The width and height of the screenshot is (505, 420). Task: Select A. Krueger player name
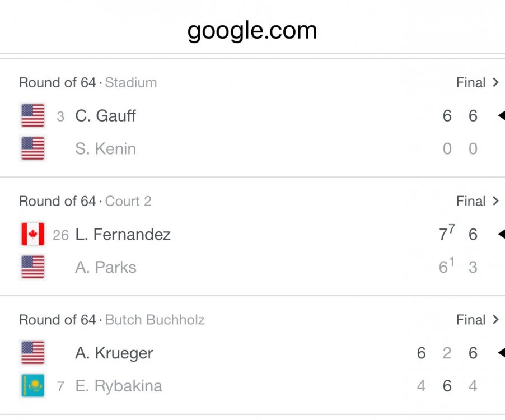coord(114,353)
